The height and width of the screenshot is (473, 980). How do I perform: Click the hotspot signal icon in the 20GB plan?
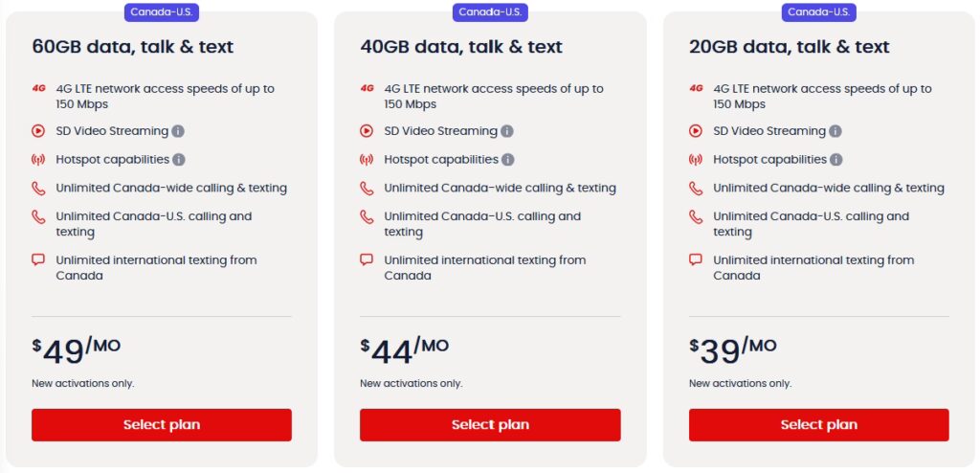click(696, 160)
